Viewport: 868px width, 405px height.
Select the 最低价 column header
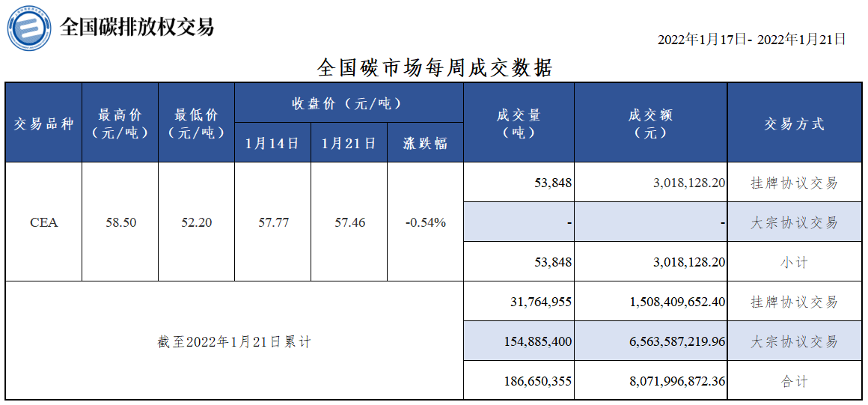[x=197, y=123]
